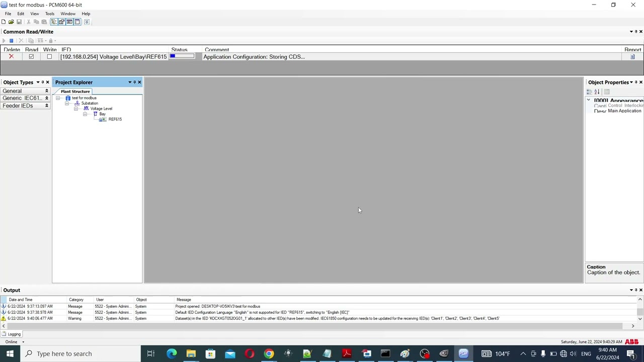The height and width of the screenshot is (362, 644).
Task: Close the Project Explorer panel
Action: [139, 82]
